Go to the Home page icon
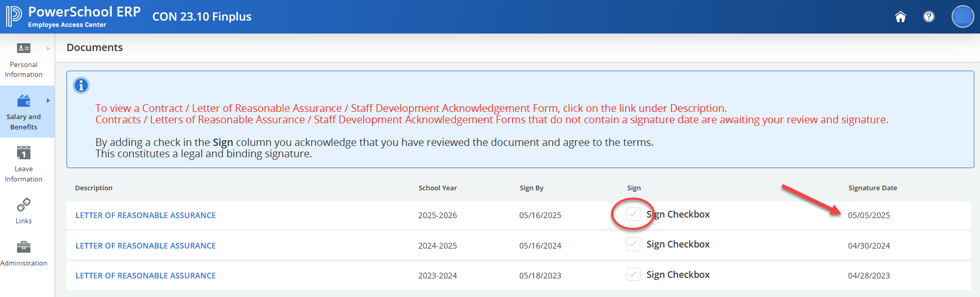The width and height of the screenshot is (980, 297). [x=900, y=17]
